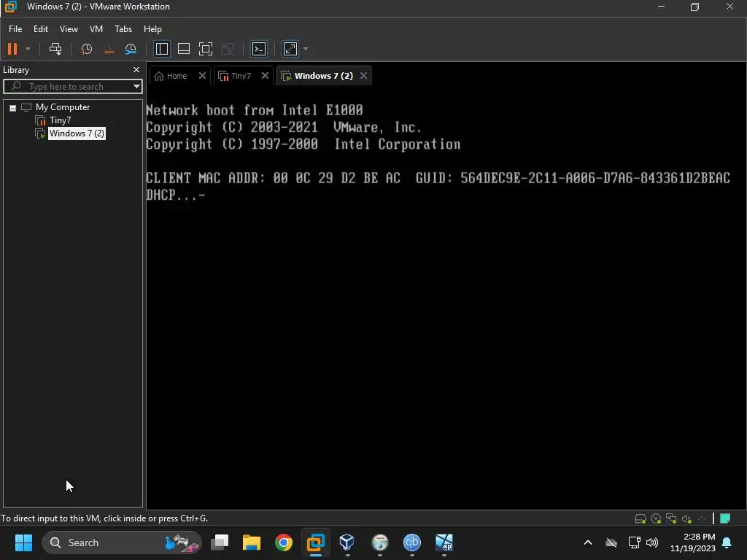
Task: Close the Library panel
Action: click(x=136, y=69)
